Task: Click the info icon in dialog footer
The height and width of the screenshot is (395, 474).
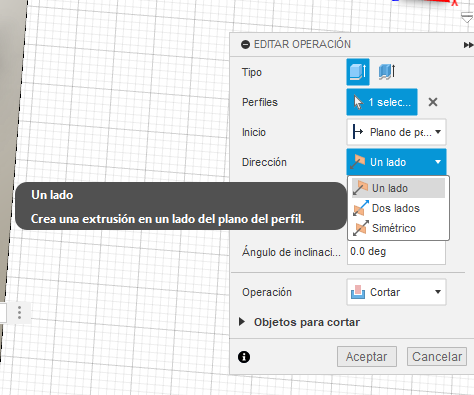Action: (244, 357)
